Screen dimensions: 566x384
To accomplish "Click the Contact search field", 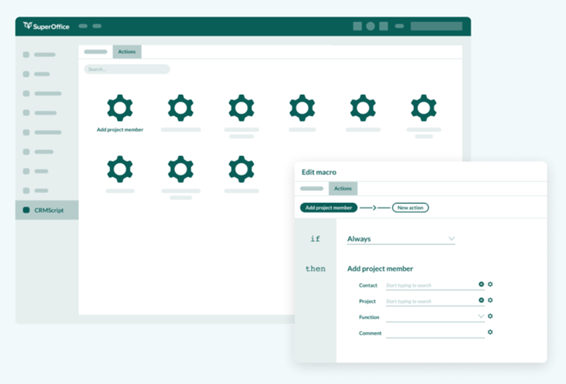I will (x=435, y=285).
